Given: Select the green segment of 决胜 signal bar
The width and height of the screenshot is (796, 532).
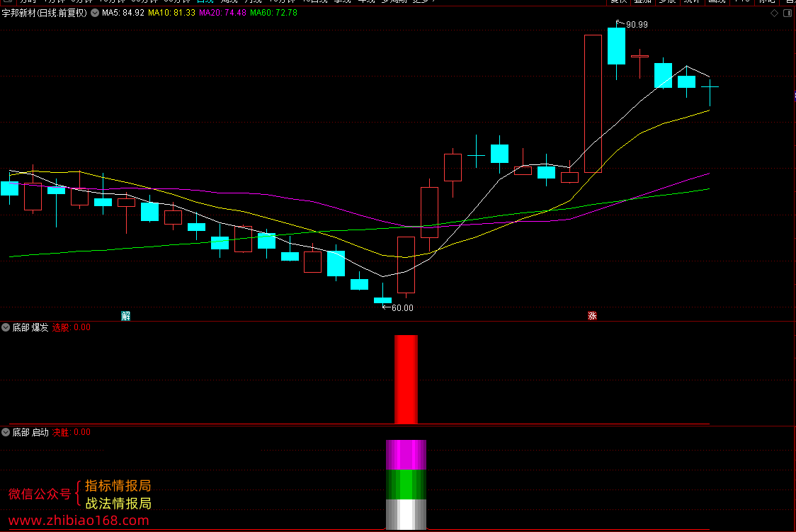Looking at the screenshot, I should pos(406,485).
